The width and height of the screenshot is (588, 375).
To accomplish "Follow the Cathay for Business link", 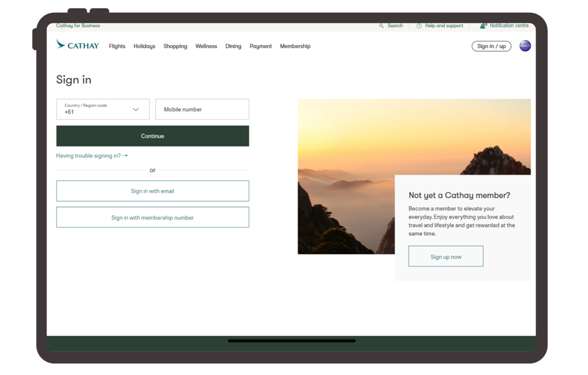I will tap(78, 26).
